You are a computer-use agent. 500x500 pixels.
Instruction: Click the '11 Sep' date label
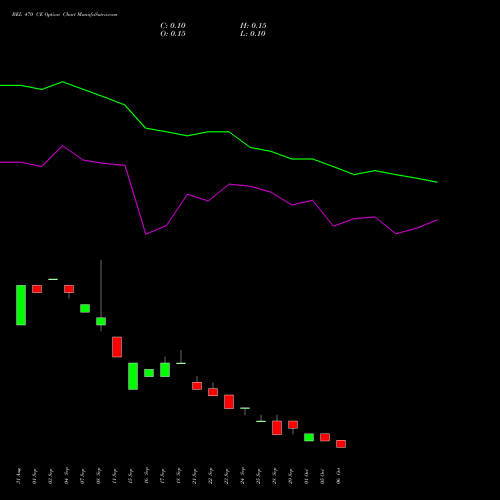[x=115, y=476]
